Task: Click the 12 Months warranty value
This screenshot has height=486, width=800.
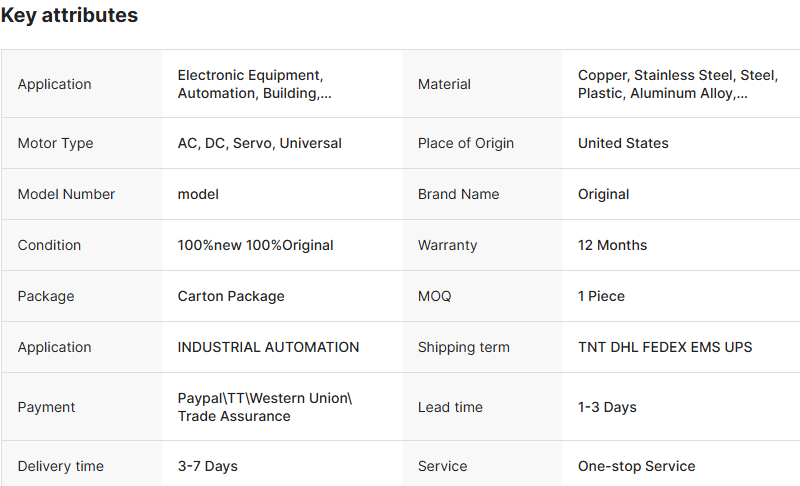Action: click(x=612, y=245)
